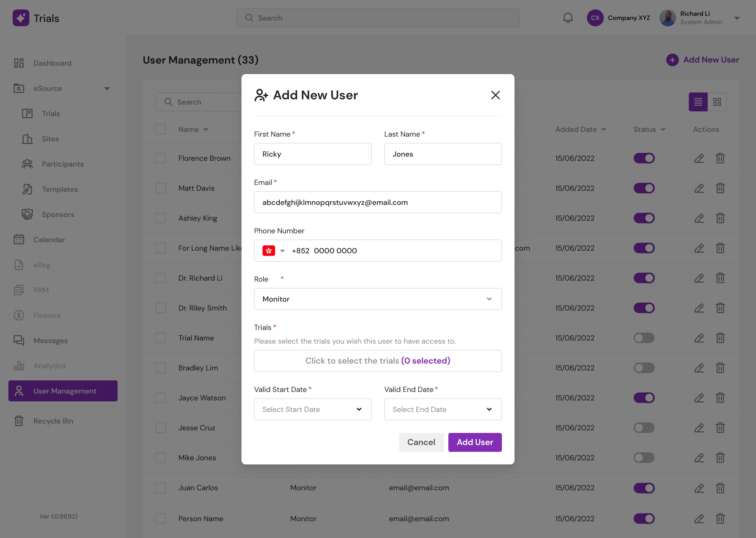Image resolution: width=756 pixels, height=538 pixels.
Task: Click Richard Li's profile picture
Action: click(667, 18)
